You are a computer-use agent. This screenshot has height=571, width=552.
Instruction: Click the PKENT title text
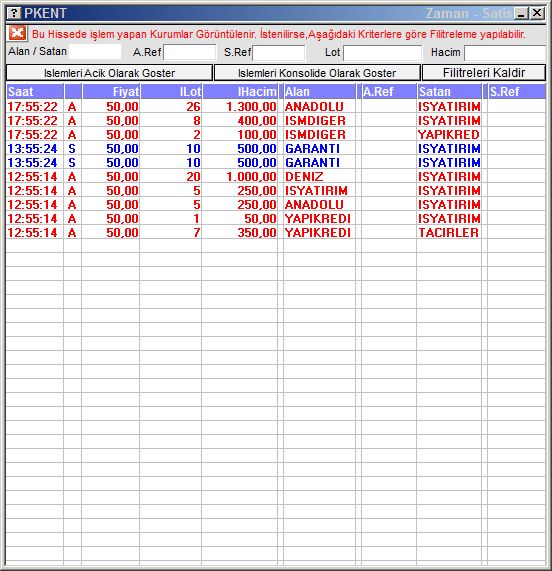(45, 13)
